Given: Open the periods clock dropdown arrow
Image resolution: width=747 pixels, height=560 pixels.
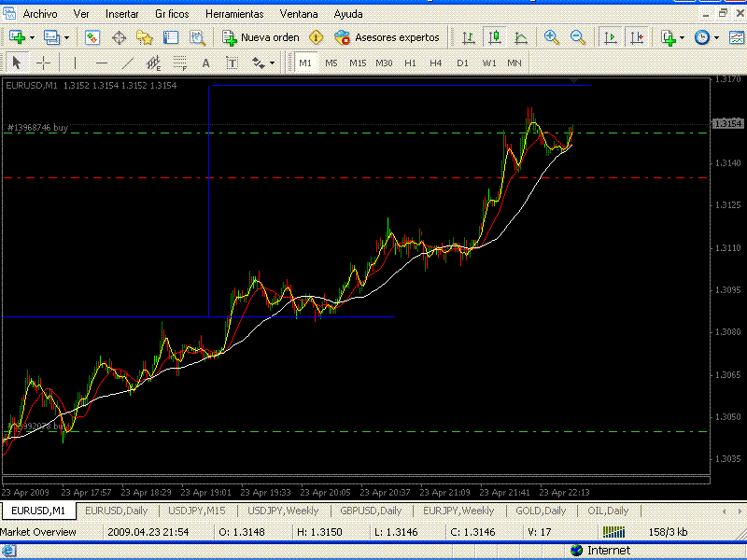Looking at the screenshot, I should pos(716,37).
